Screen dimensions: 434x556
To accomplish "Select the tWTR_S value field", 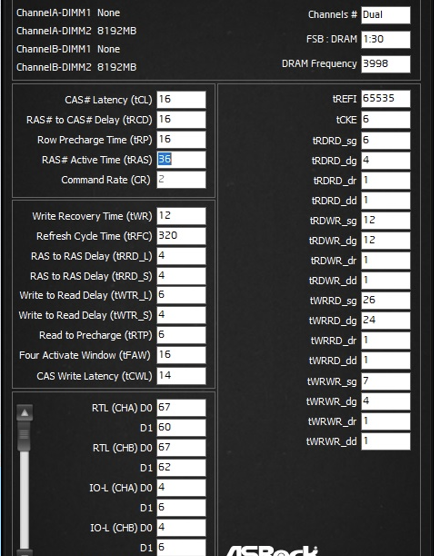I will click(x=181, y=315).
